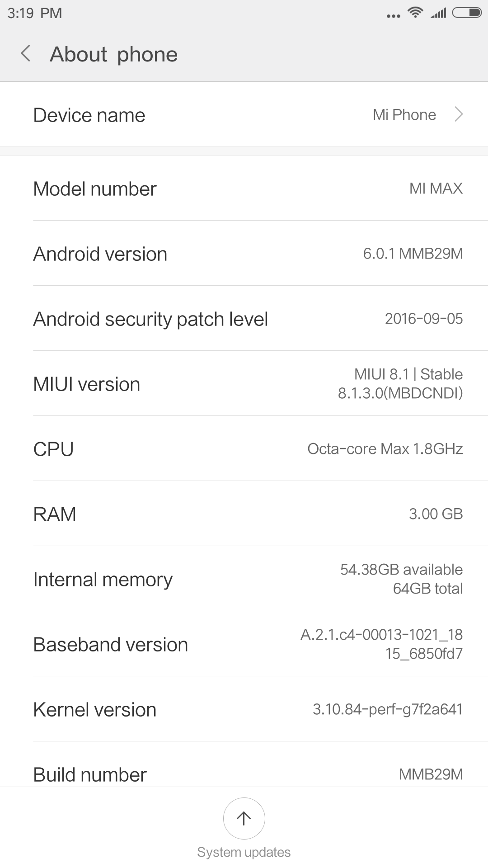Image resolution: width=488 pixels, height=868 pixels.
Task: Tap the System updates label
Action: pos(244,852)
